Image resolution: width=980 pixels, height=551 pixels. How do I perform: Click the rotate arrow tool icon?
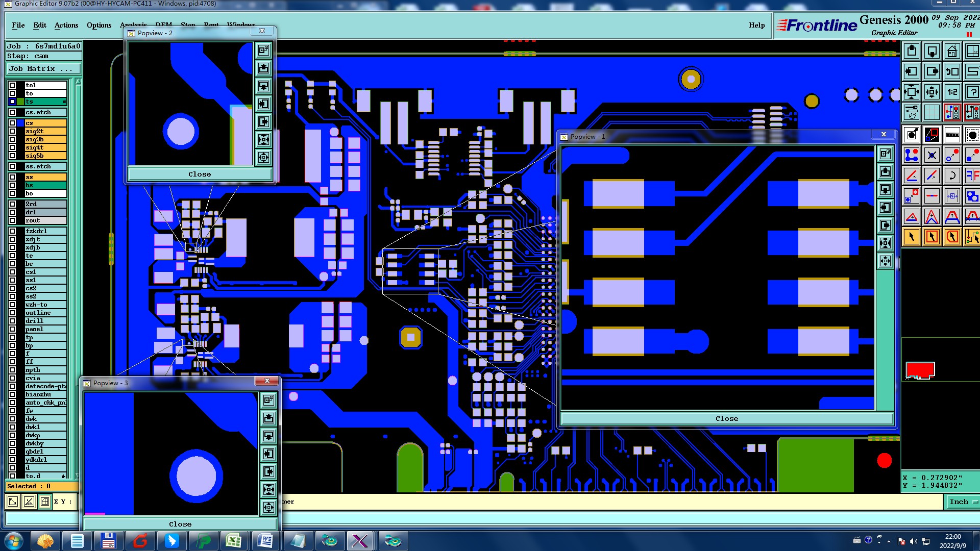(x=952, y=176)
